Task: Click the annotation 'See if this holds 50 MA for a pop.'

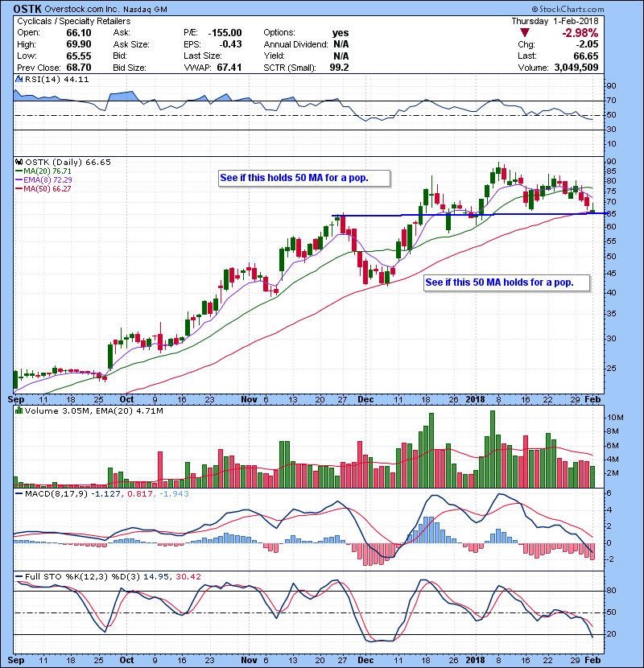Action: coord(305,178)
